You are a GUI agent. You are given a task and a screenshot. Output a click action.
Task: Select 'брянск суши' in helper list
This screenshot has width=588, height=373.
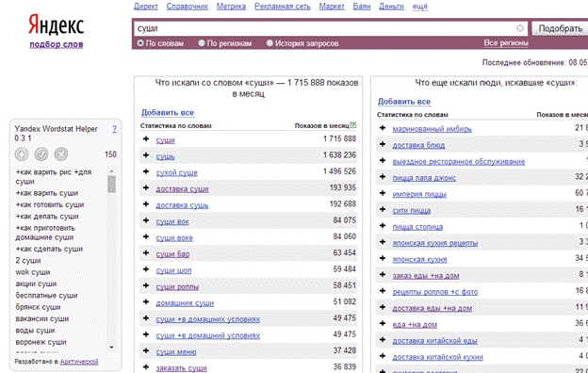coord(38,307)
